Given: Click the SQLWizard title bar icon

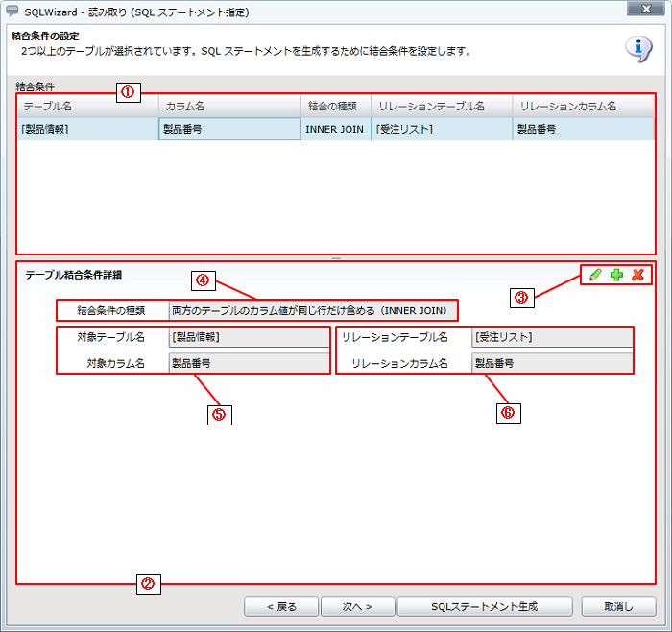Looking at the screenshot, I should [12, 12].
